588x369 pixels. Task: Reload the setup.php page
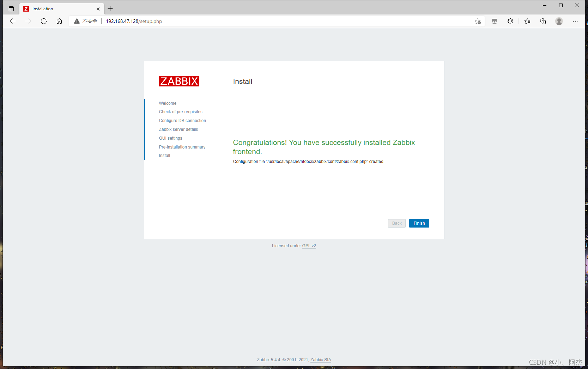click(44, 21)
